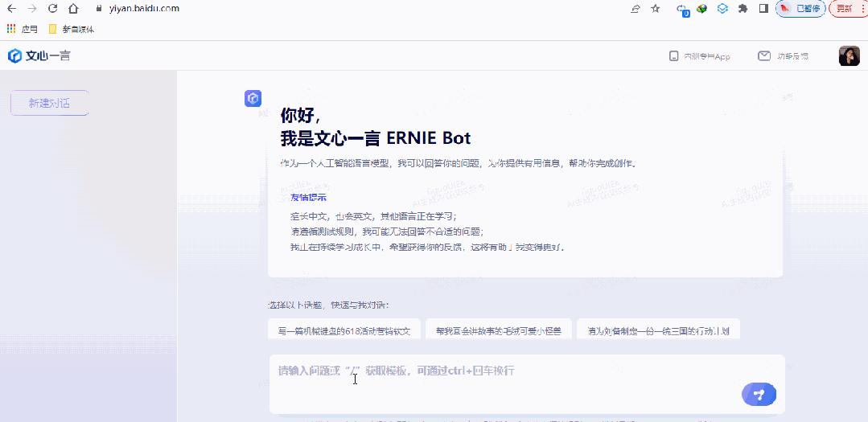The width and height of the screenshot is (868, 422).
Task: Toggle the browser side panel icon
Action: (x=763, y=8)
